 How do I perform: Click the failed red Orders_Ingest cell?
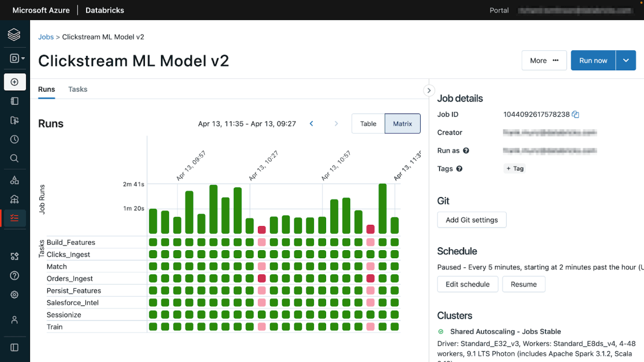click(x=261, y=278)
